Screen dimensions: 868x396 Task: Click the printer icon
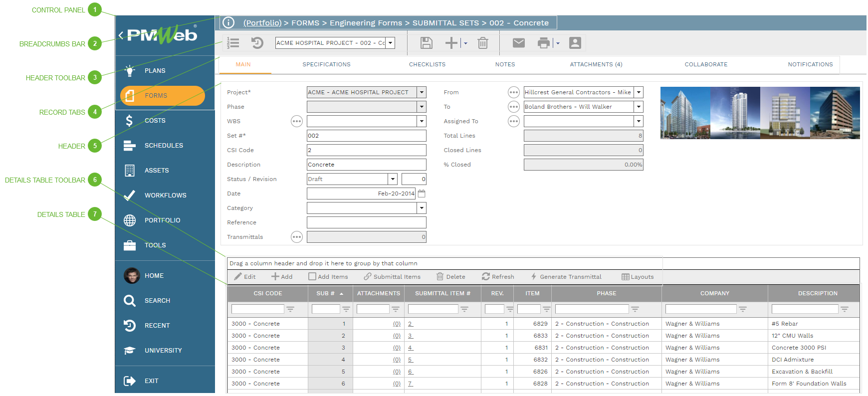pyautogui.click(x=544, y=43)
